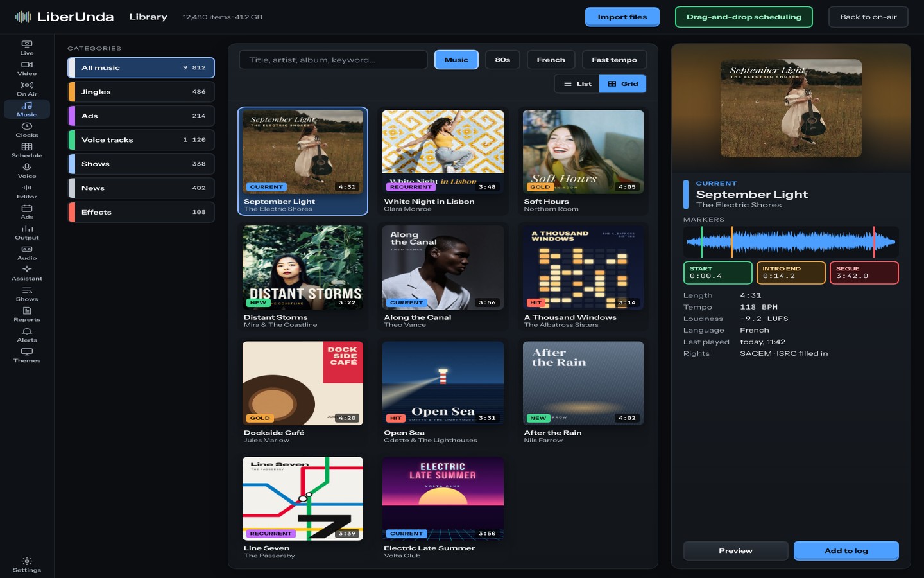This screenshot has height=578, width=924.
Task: Click the 118 BPM tempo value
Action: pyautogui.click(x=758, y=307)
